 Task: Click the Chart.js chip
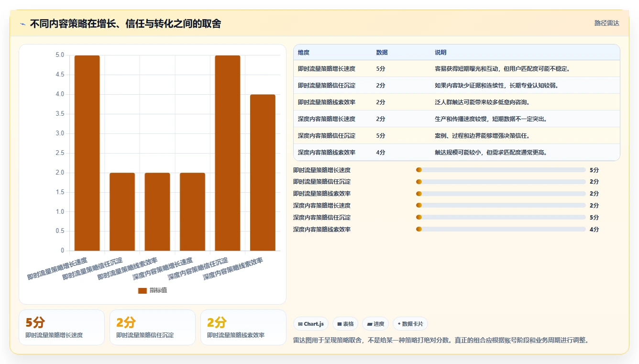(311, 324)
